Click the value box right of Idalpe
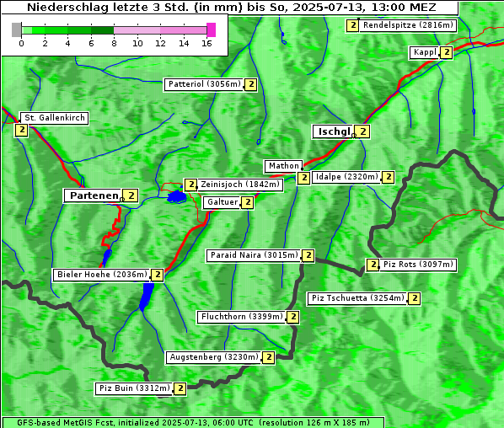 pyautogui.click(x=389, y=177)
